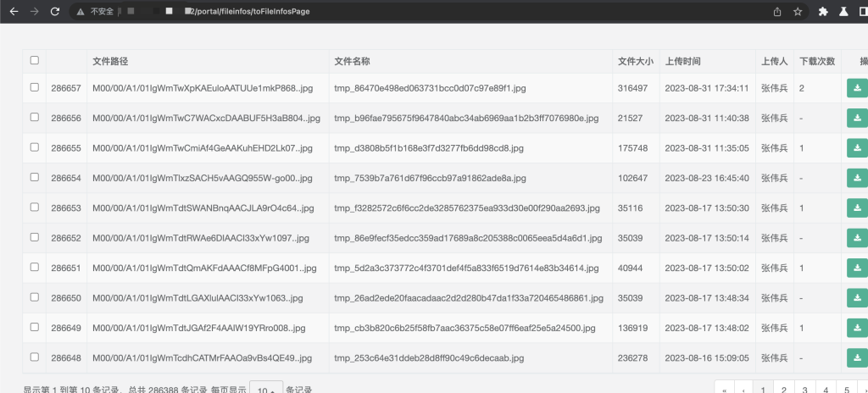Download file in row 286653

(858, 208)
